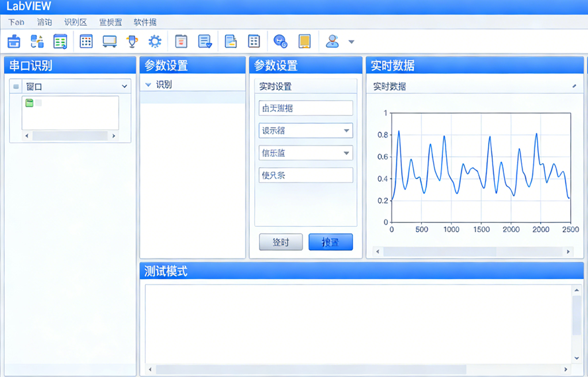This screenshot has width=588, height=377.
Task: Click the dark grid list document icon
Action: [254, 41]
